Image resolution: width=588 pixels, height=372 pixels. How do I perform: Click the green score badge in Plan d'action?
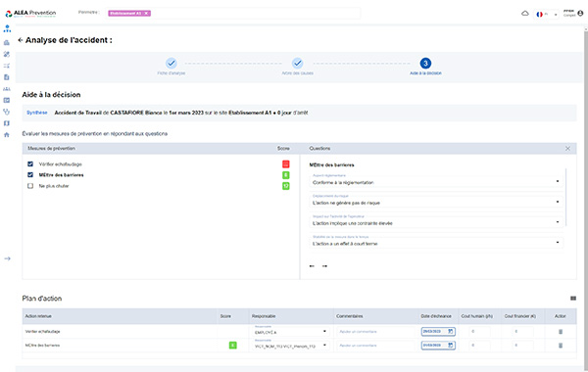click(x=233, y=345)
